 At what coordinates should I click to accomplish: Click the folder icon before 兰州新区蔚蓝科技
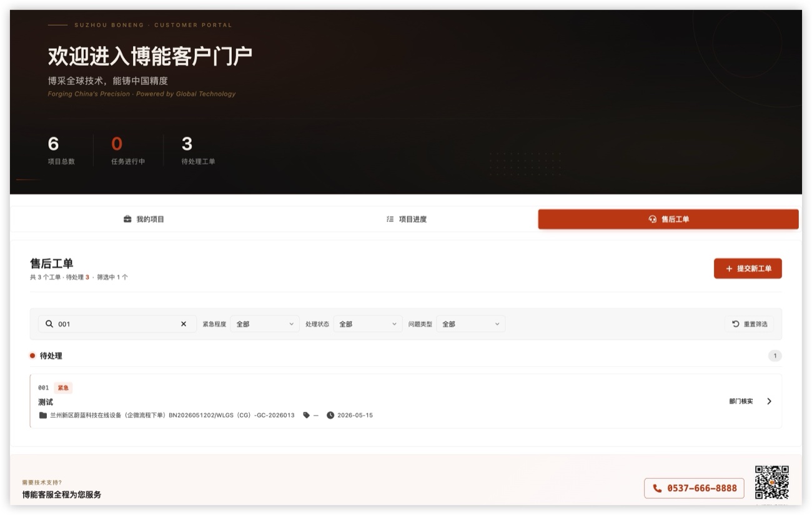[43, 415]
